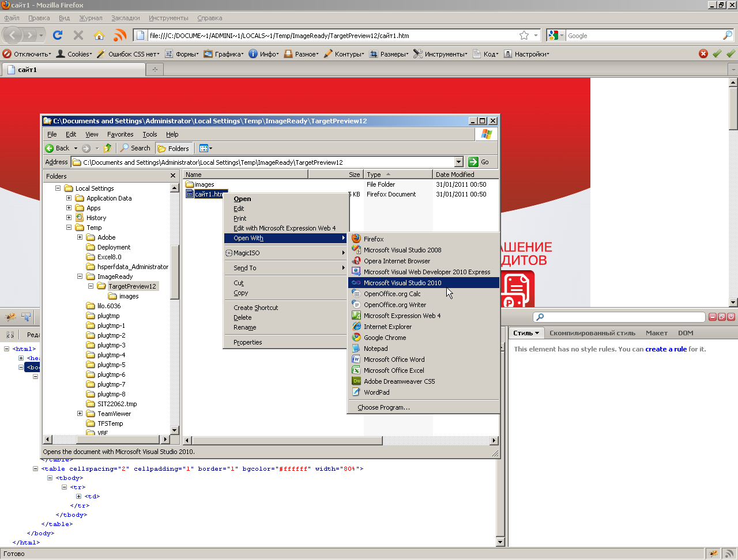Choose Notepad from Open With submenu
Screen dimensions: 738x560
[x=424, y=349]
